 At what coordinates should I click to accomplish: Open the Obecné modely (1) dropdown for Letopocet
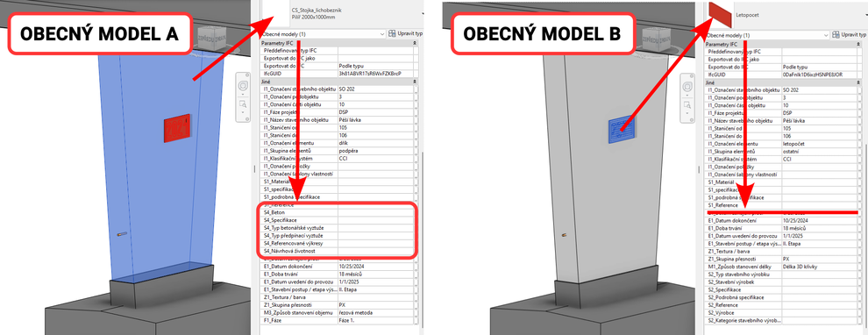(766, 35)
